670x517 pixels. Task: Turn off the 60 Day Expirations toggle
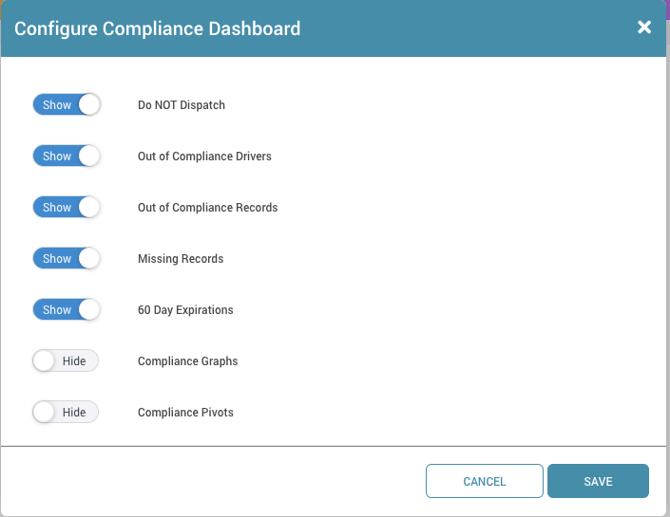coord(67,310)
